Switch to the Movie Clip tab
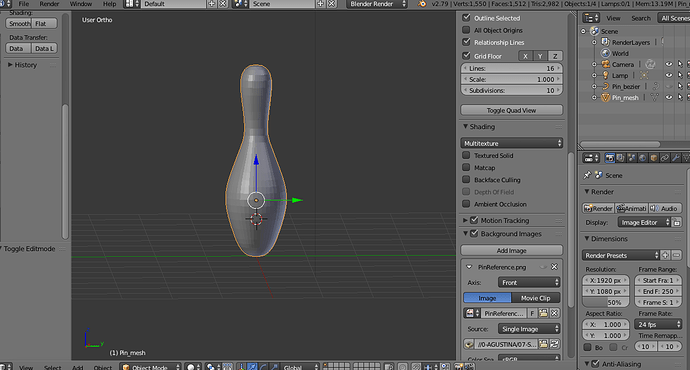Screen dimensions: 690x370 (x=536, y=298)
